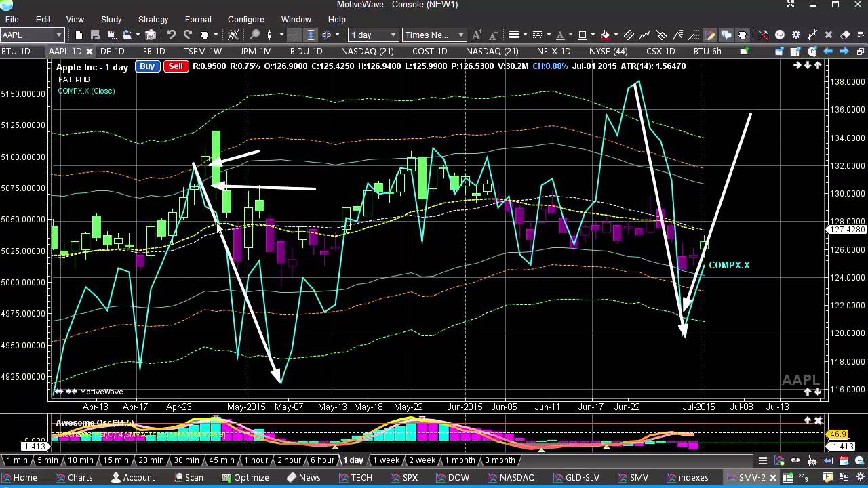The height and width of the screenshot is (488, 868).
Task: Open the symbol AAPL combo box
Action: click(x=32, y=35)
